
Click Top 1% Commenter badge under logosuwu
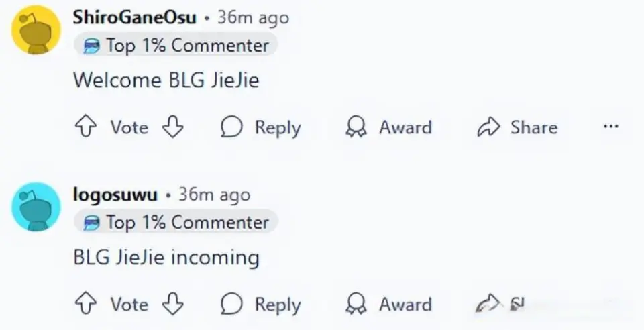click(176, 223)
